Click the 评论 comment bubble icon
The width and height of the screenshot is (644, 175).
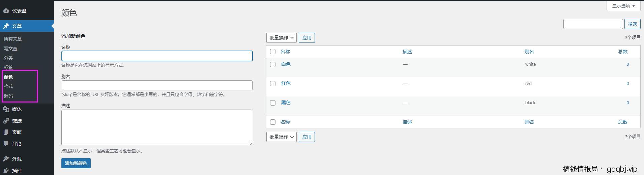click(x=6, y=144)
